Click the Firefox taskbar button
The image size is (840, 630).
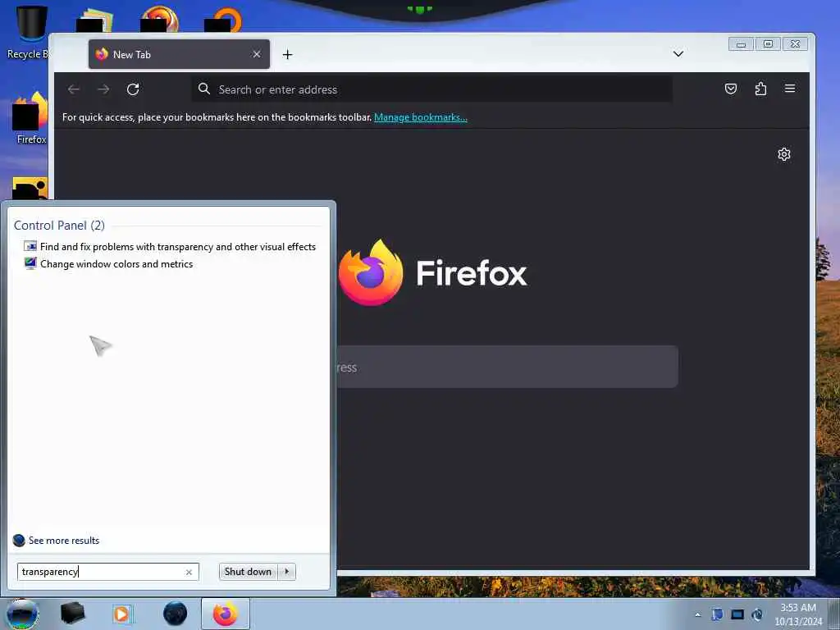[226, 614]
